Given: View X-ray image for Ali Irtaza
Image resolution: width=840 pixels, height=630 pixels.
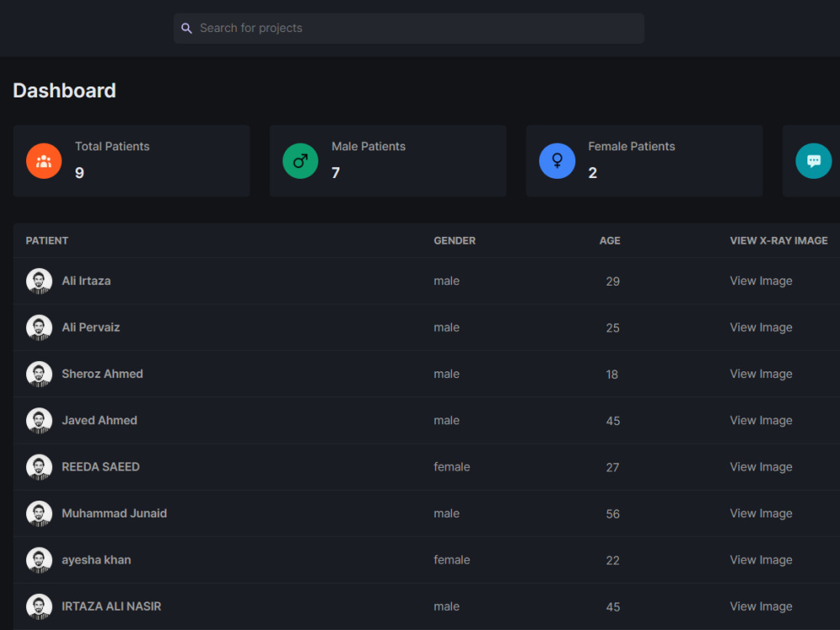Looking at the screenshot, I should (761, 281).
